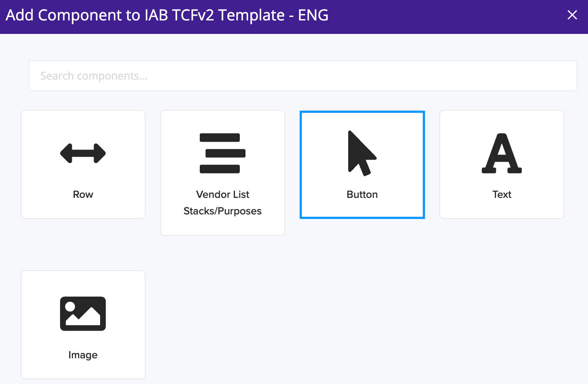Add an Image component card
This screenshot has width=588, height=384.
pos(83,325)
